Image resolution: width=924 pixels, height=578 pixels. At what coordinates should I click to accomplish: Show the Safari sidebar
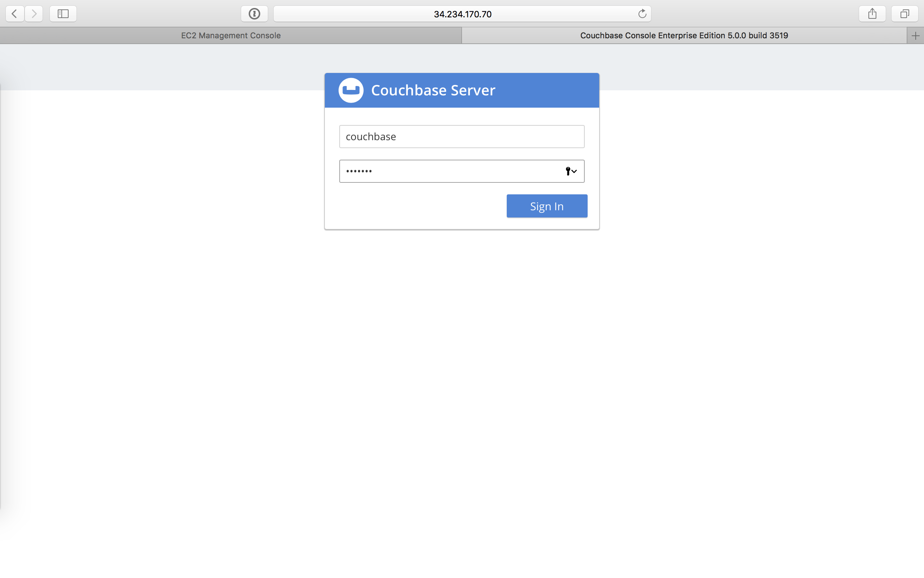coord(63,14)
